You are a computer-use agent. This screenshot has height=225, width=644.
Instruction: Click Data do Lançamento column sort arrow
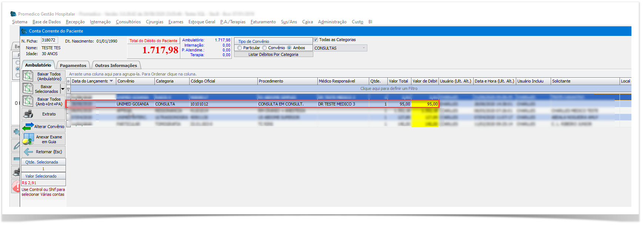point(111,81)
